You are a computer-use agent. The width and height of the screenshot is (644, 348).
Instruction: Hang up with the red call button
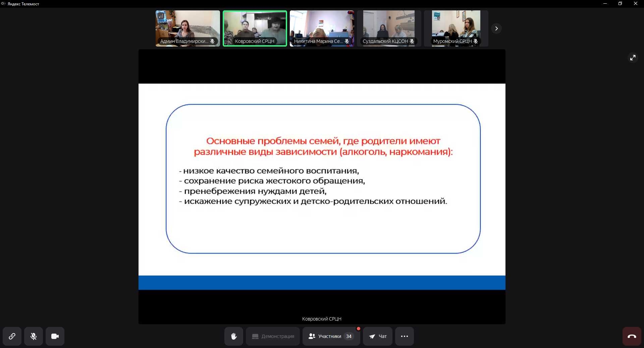pyautogui.click(x=632, y=336)
